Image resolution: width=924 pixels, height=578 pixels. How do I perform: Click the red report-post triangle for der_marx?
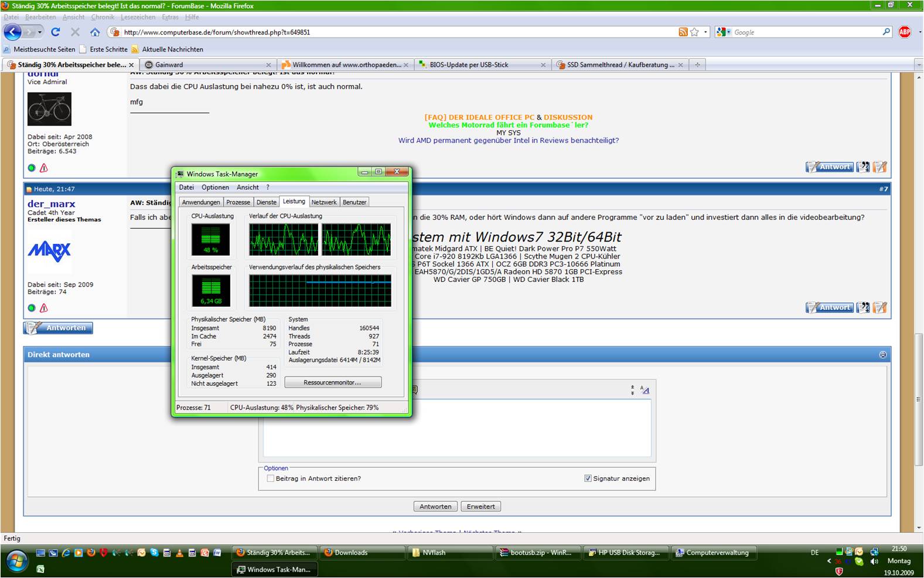(44, 308)
